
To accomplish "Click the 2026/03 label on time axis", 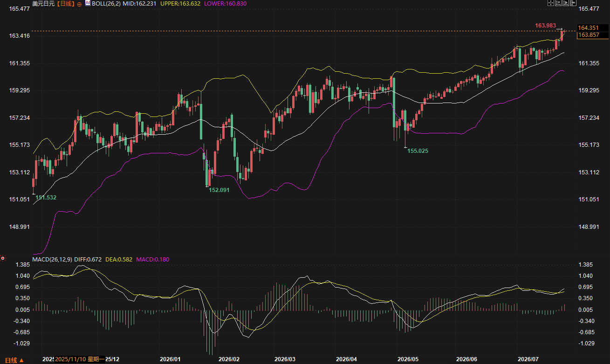I will (285, 359).
